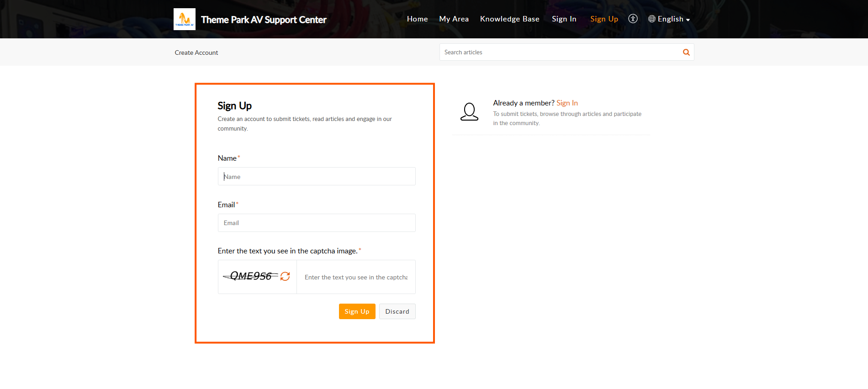Open the accessibility options icon
The image size is (868, 389).
[x=633, y=19]
